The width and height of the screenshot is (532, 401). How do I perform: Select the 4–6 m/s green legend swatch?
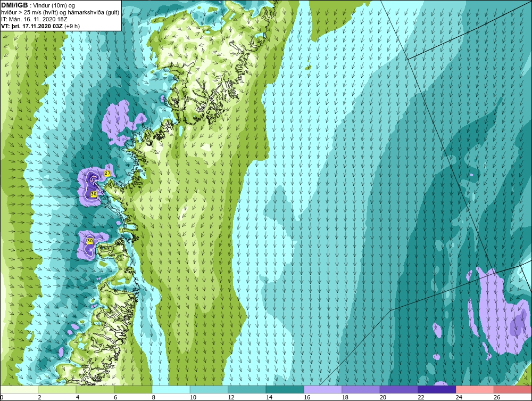[95, 389]
